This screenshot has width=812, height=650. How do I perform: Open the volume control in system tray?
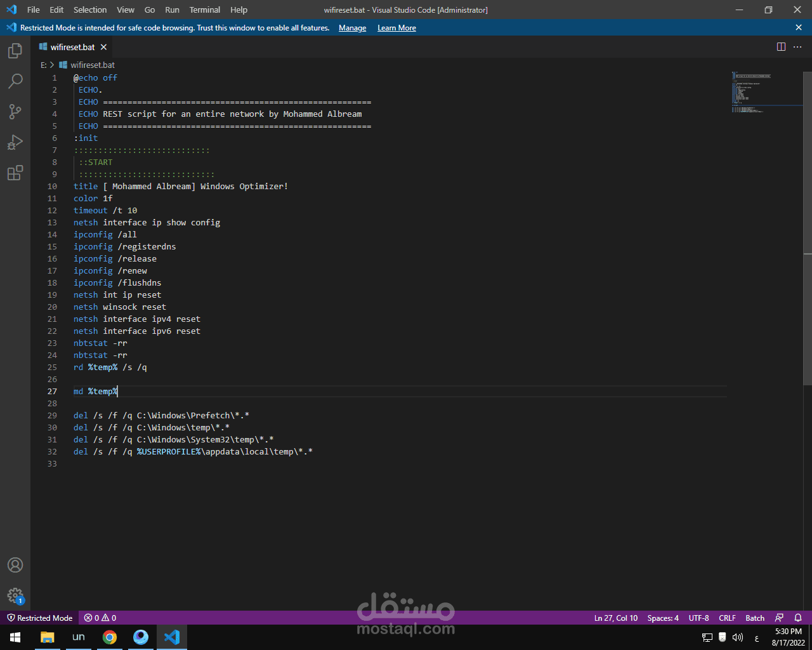click(x=738, y=637)
